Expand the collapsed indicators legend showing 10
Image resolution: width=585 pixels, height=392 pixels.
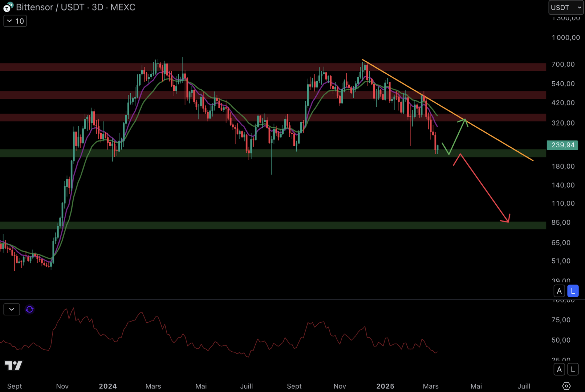pyautogui.click(x=15, y=21)
